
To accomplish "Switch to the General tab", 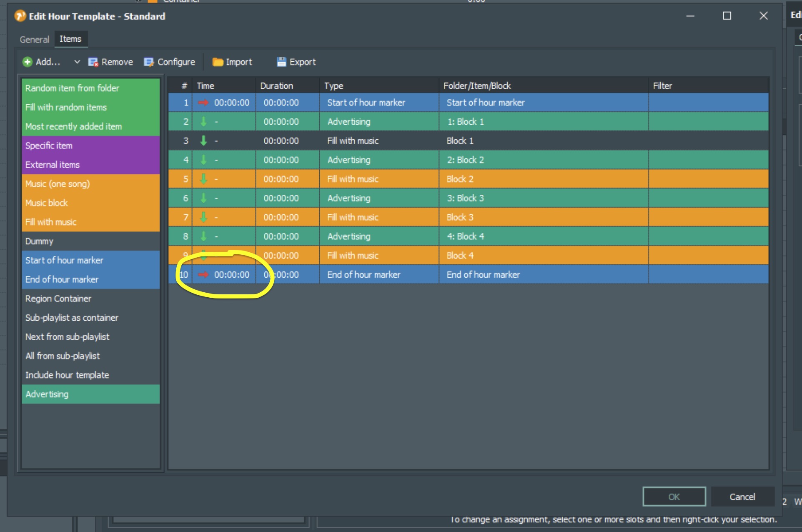I will point(34,40).
